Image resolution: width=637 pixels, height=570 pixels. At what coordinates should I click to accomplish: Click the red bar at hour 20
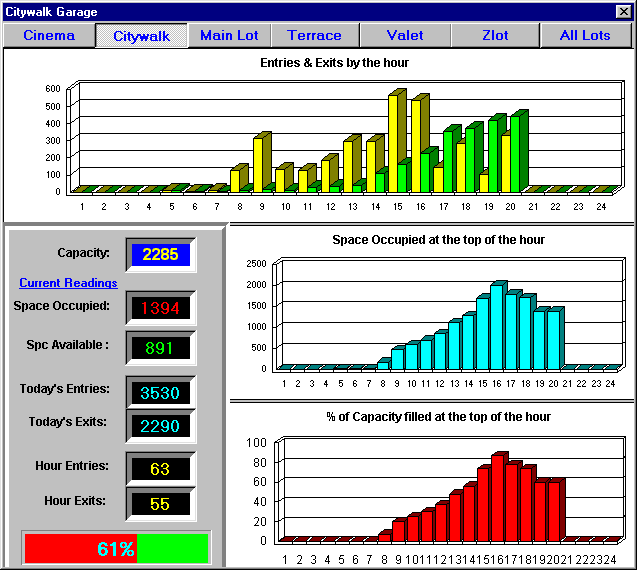554,511
